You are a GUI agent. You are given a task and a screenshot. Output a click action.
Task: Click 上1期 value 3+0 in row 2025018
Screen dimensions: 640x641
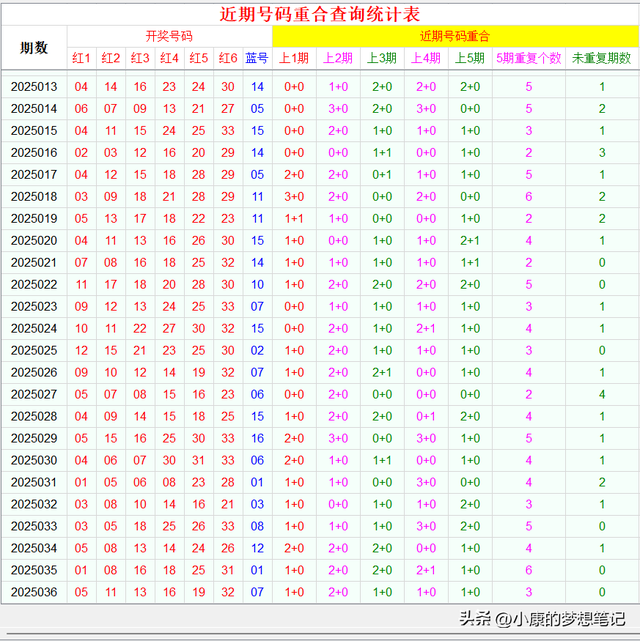tap(294, 197)
